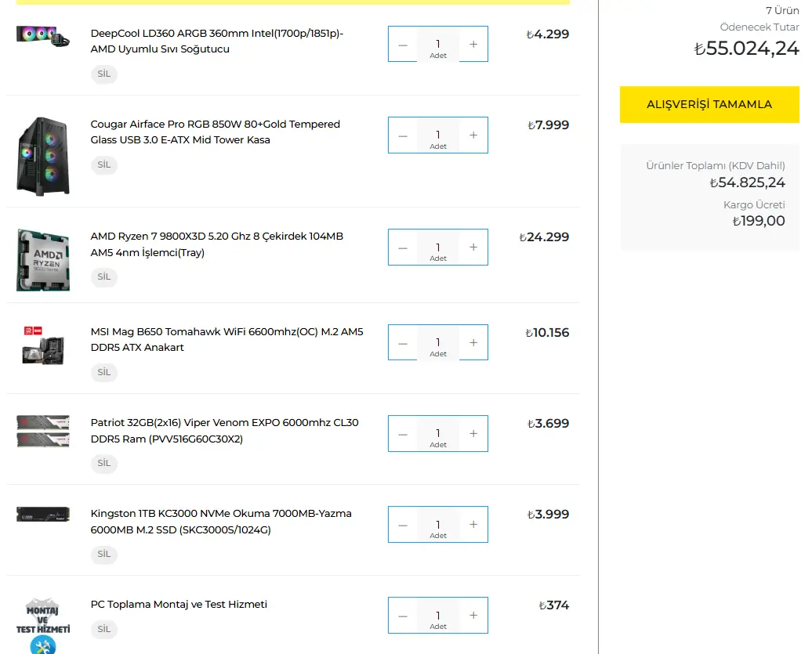
Task: Decrease quantity of Kingston KC3000 SSD
Action: pos(403,525)
